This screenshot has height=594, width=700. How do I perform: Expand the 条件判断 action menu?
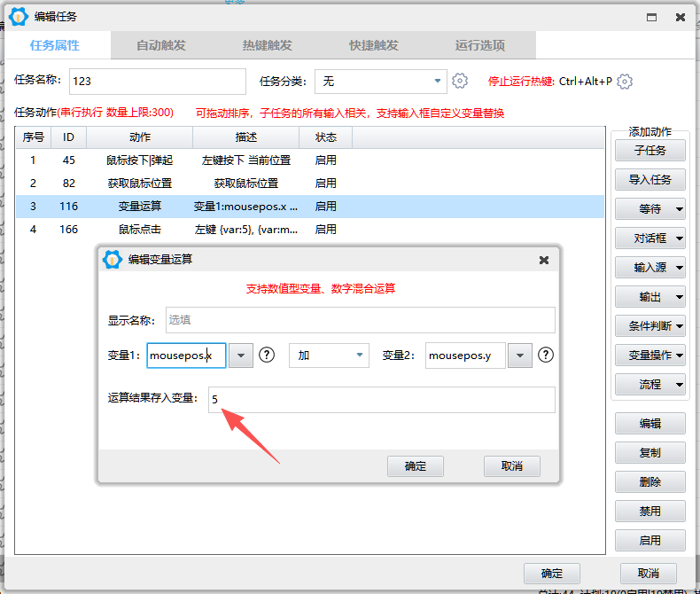(650, 325)
